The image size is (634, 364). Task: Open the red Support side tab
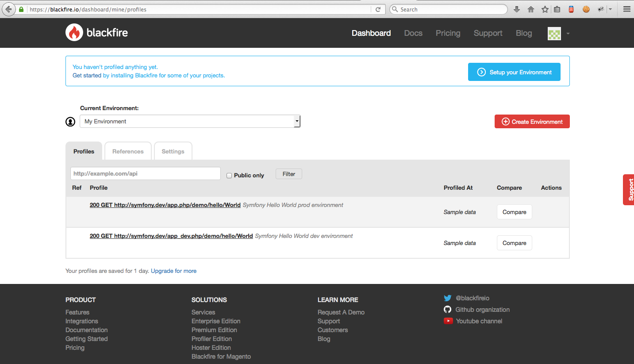click(x=629, y=190)
